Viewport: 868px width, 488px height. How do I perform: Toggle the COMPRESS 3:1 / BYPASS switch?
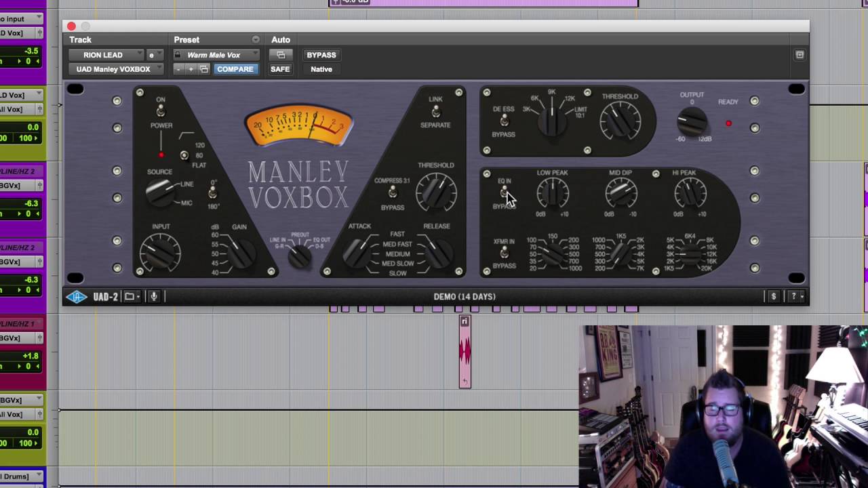[392, 193]
